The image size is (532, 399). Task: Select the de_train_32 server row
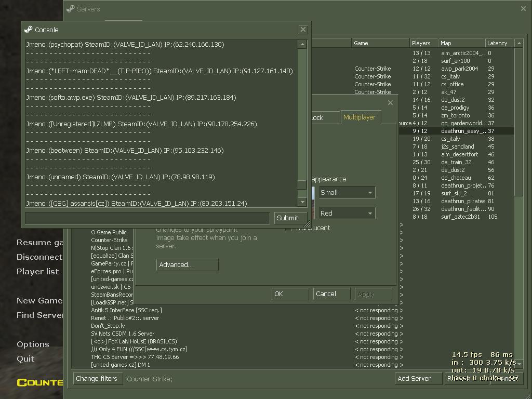point(456,162)
